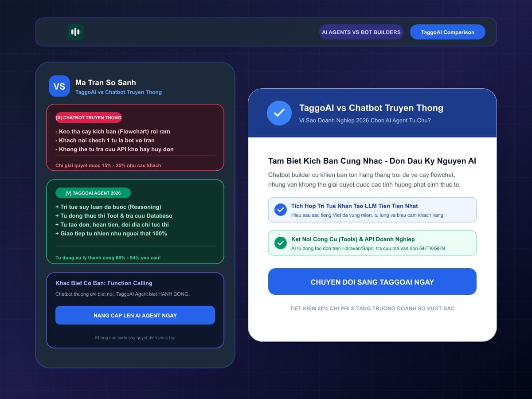
Task: Click subtitle Vi Sao Doanh Nghiep 2026
Action: coord(365,120)
